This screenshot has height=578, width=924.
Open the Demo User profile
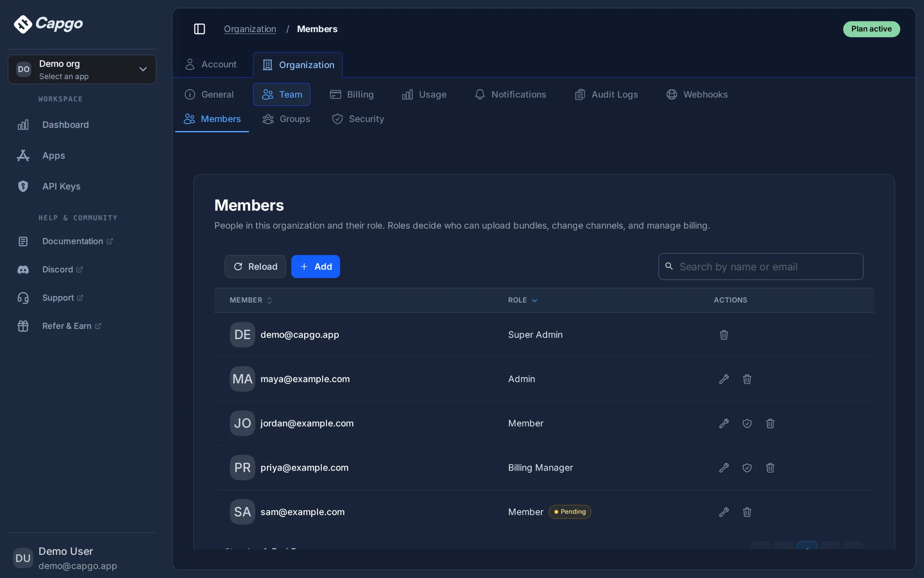pos(82,558)
